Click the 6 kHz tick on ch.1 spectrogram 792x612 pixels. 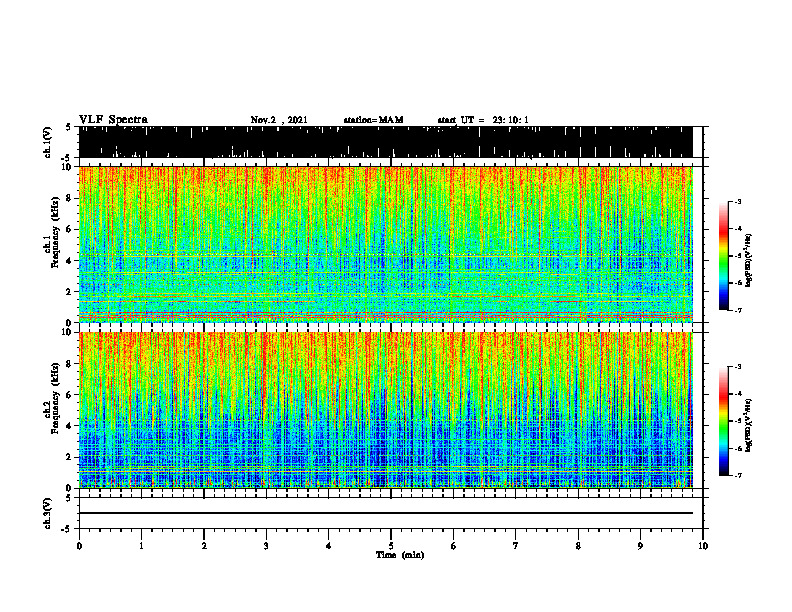(69, 229)
